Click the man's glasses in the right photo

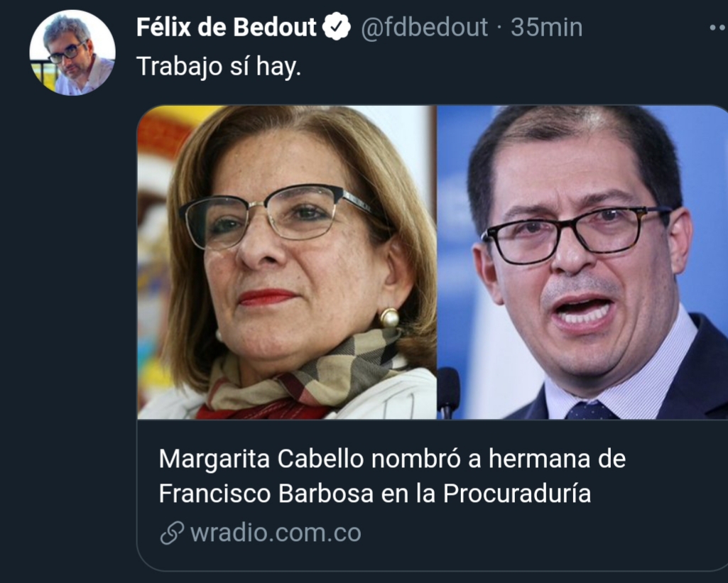point(576,234)
